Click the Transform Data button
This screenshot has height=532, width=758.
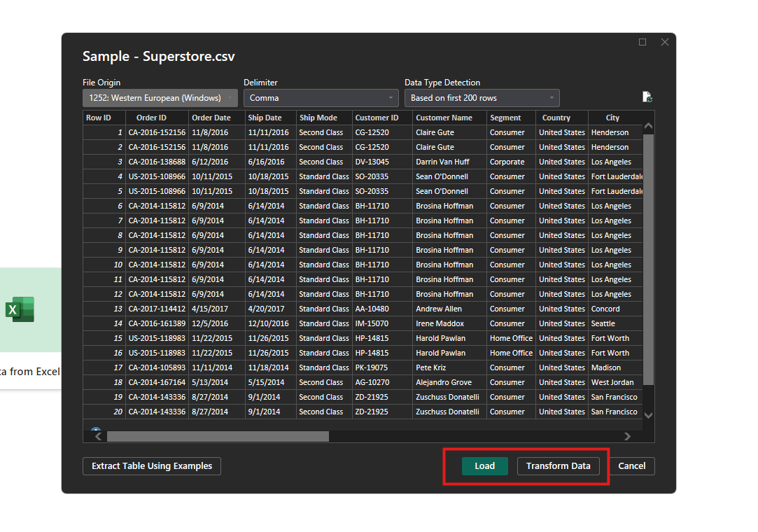pyautogui.click(x=558, y=466)
